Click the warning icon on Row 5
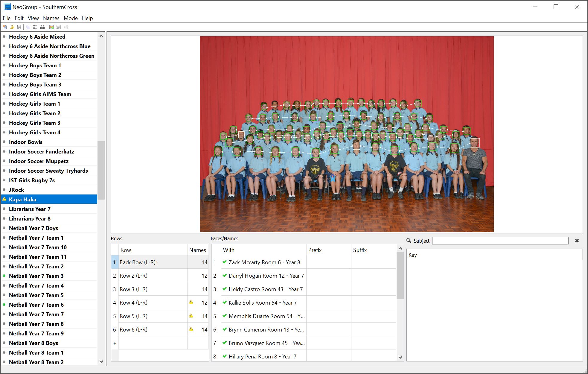Viewport: 588px width, 374px height. point(191,316)
